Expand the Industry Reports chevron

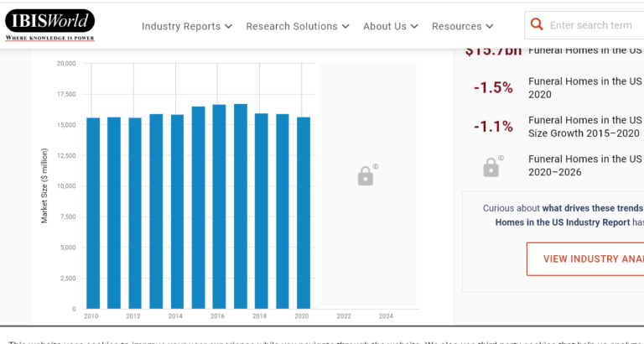point(228,26)
